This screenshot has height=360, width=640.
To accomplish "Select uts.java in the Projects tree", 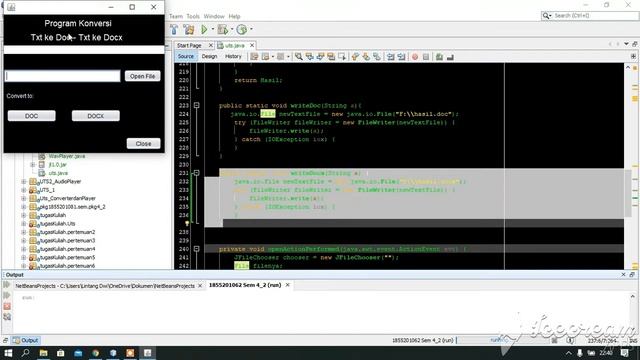I will [58, 173].
